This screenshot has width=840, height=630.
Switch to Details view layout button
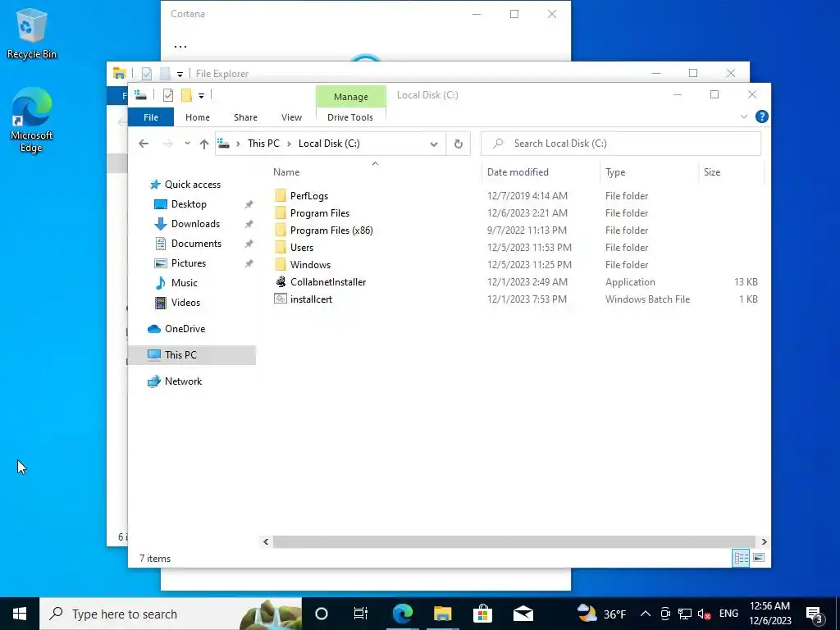click(741, 558)
